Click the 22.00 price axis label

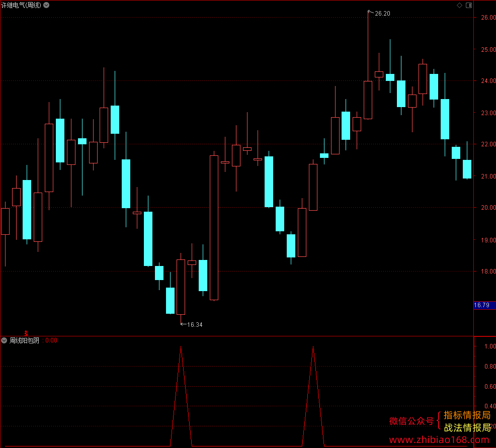coord(488,144)
